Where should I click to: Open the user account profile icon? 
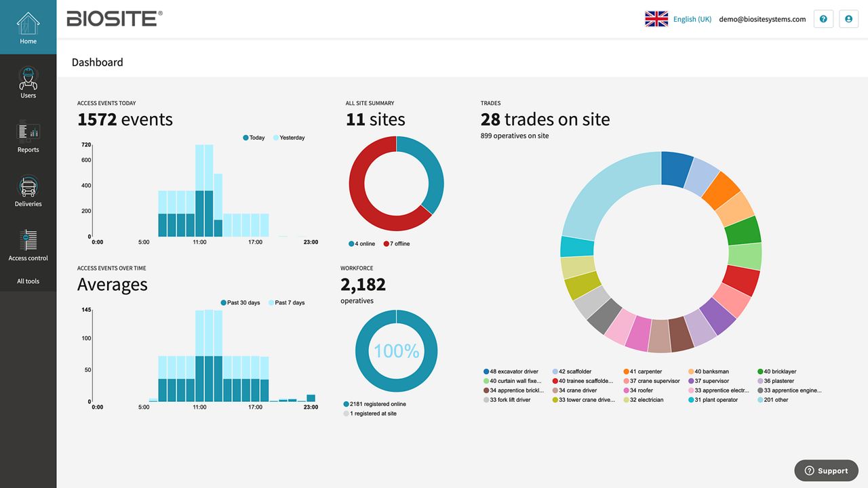[x=848, y=19]
